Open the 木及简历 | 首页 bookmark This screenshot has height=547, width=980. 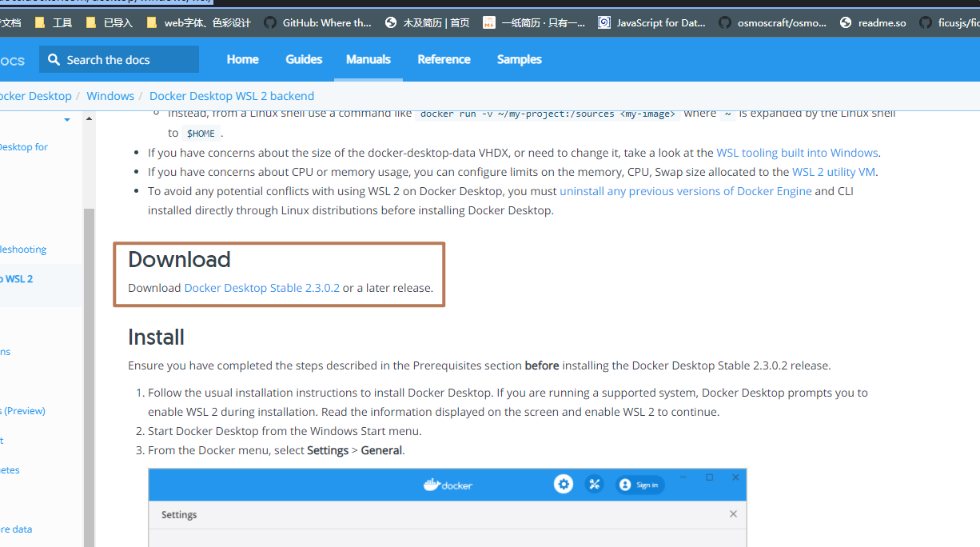pos(427,22)
